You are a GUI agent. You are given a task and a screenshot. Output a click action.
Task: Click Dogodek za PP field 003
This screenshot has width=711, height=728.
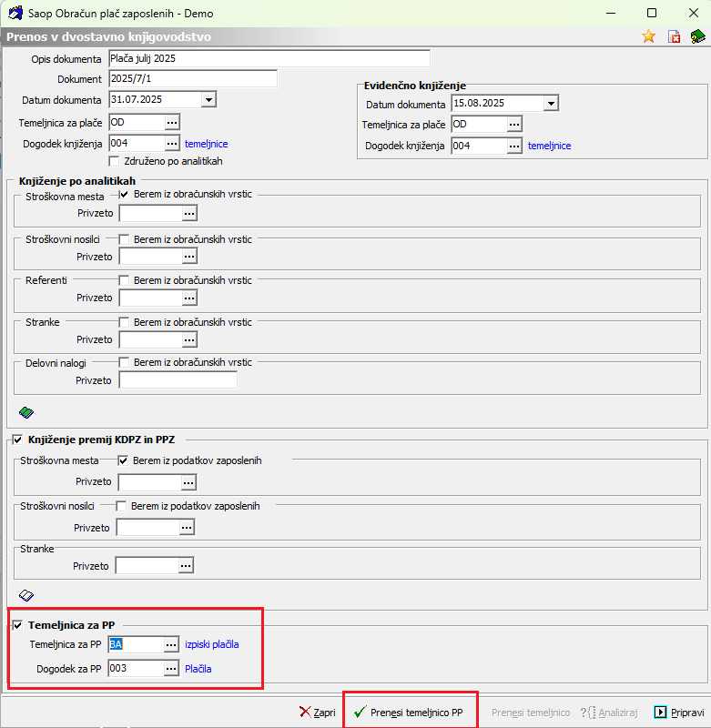[136, 669]
